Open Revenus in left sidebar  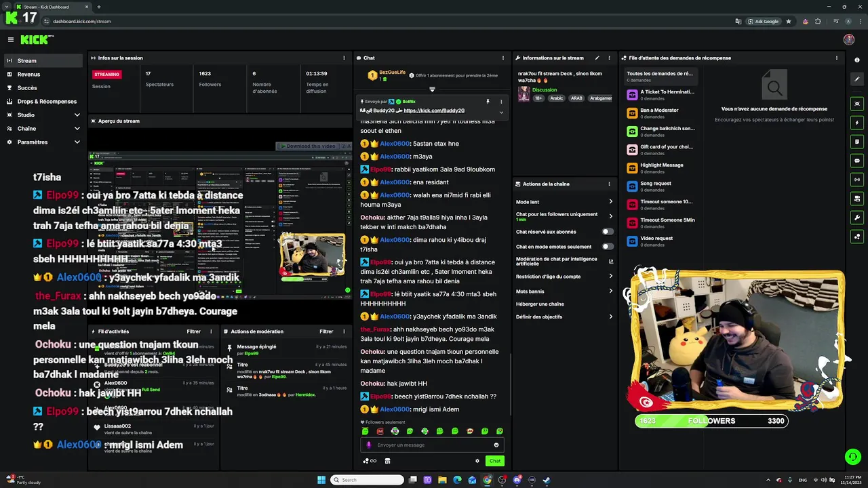[43, 74]
